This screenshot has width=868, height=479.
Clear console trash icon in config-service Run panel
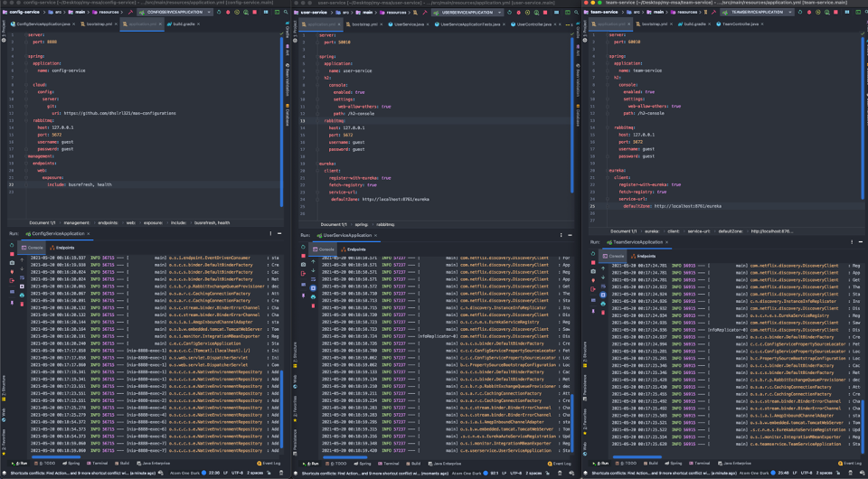22,304
